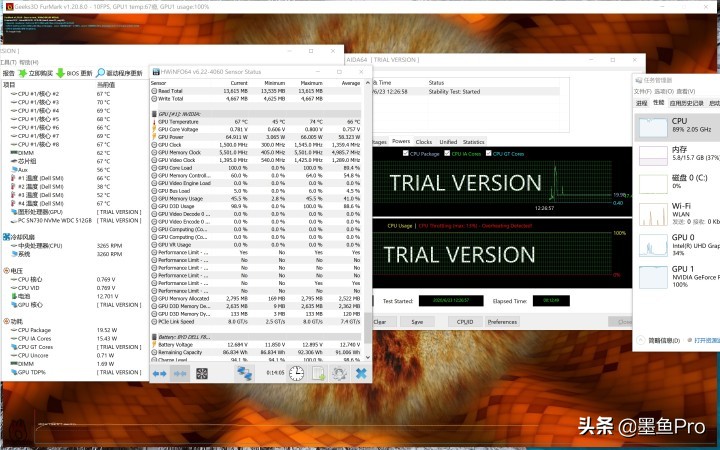This screenshot has width=720, height=450.
Task: Click the HWiNFO vertical scrollbar thumb
Action: click(367, 327)
